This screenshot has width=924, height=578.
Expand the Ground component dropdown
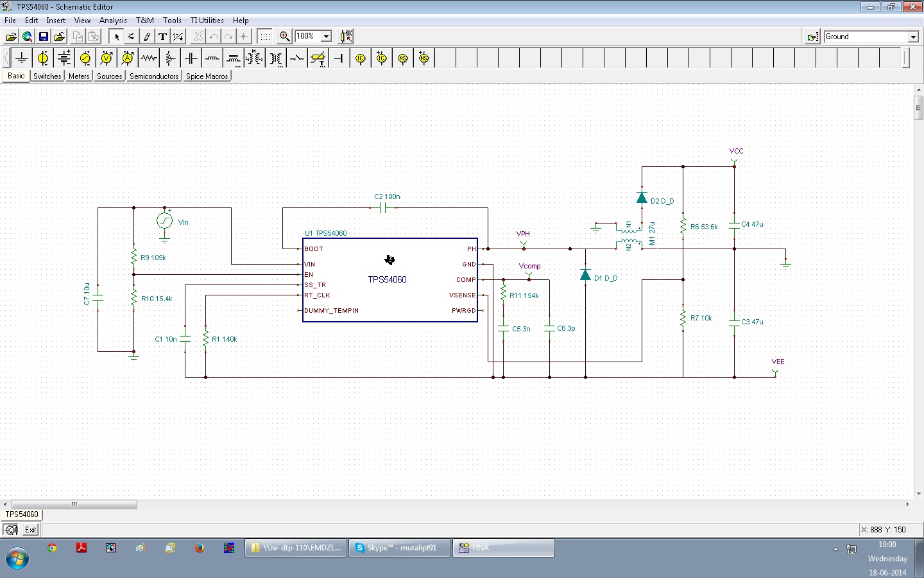point(913,37)
